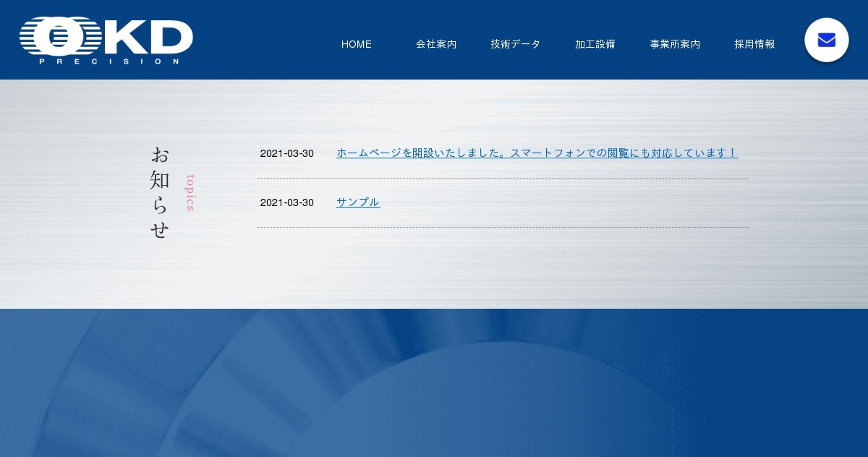Click the OKD Precision logo
Image resolution: width=868 pixels, height=457 pixels.
[106, 40]
